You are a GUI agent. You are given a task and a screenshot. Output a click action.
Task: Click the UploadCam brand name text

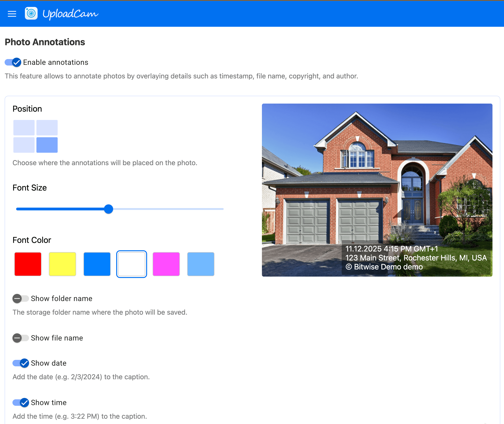click(70, 14)
